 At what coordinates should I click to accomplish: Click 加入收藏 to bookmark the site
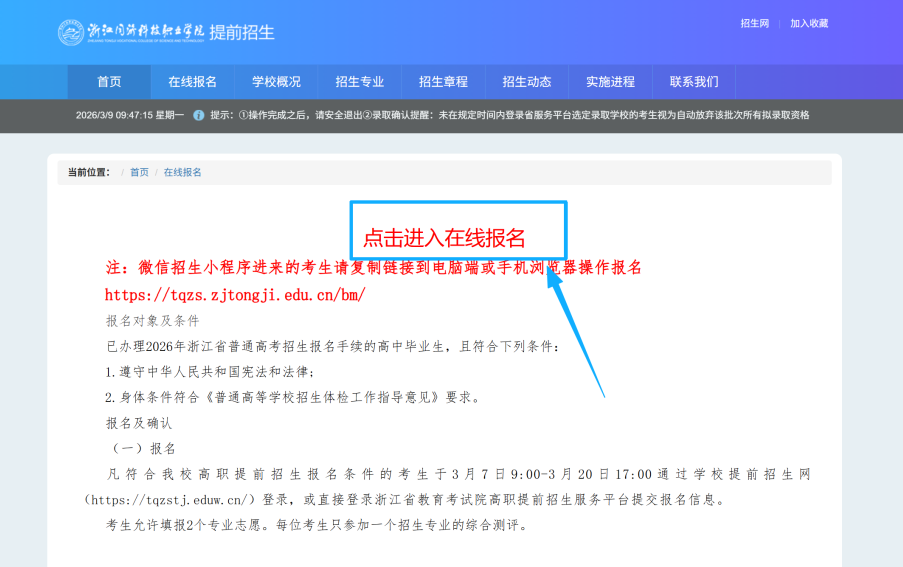[x=809, y=23]
